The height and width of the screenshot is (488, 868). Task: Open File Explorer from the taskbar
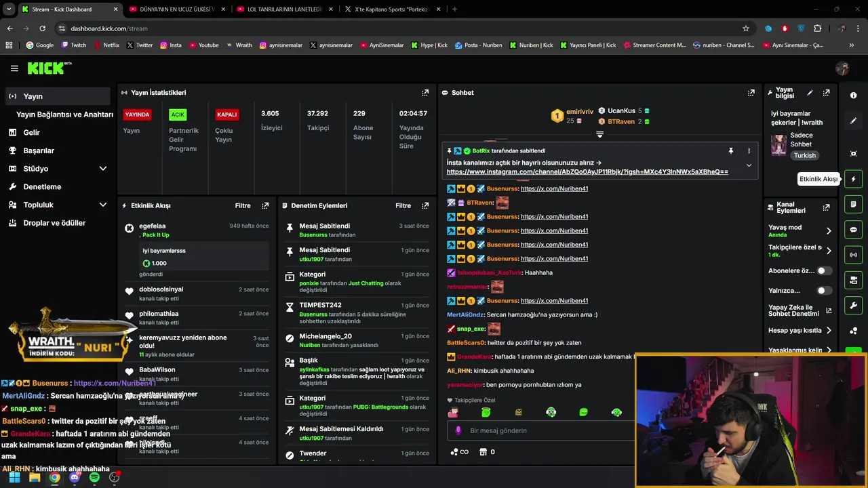(x=35, y=477)
